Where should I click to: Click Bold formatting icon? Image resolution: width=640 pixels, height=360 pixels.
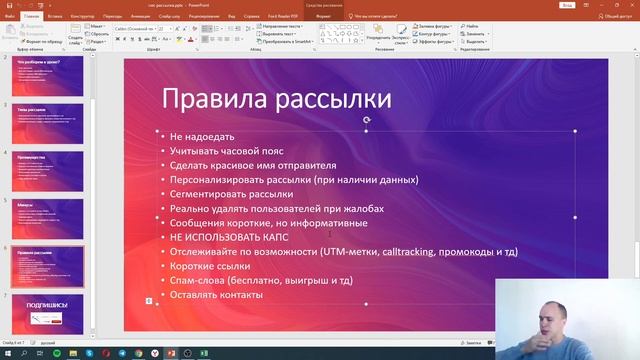click(x=118, y=39)
